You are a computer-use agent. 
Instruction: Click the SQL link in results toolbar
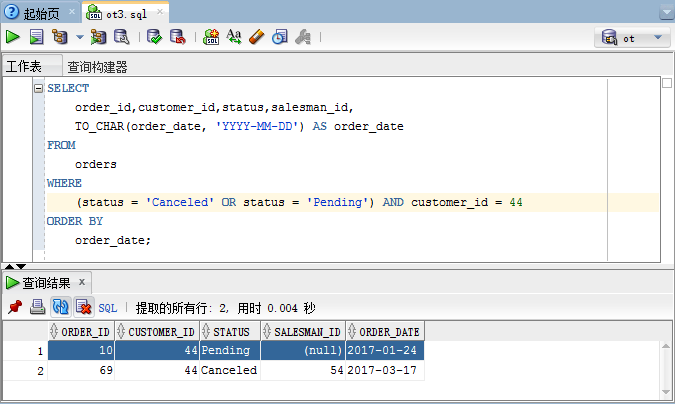pyautogui.click(x=108, y=308)
